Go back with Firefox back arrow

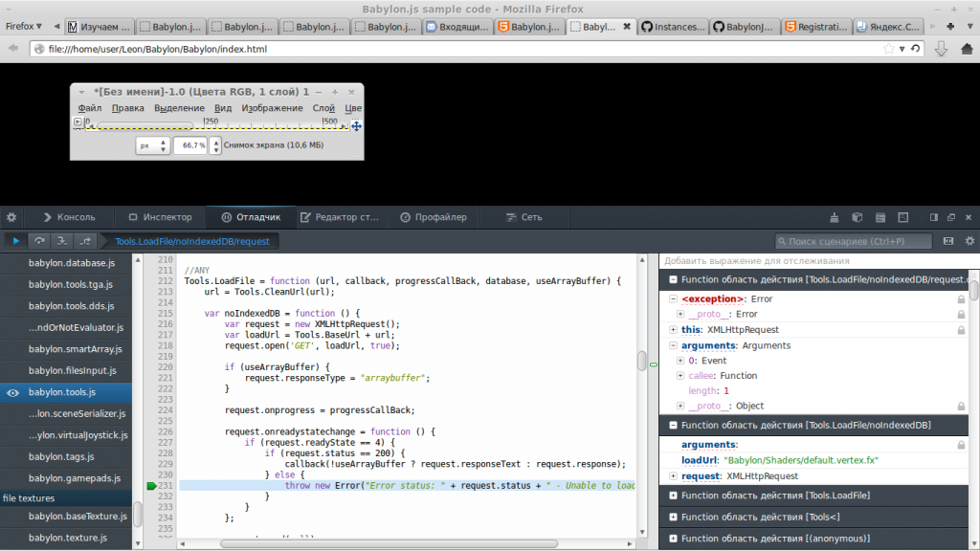[x=13, y=49]
